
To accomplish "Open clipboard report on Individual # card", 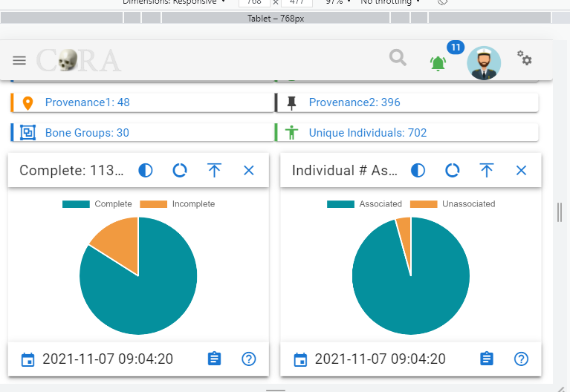I will click(x=486, y=359).
